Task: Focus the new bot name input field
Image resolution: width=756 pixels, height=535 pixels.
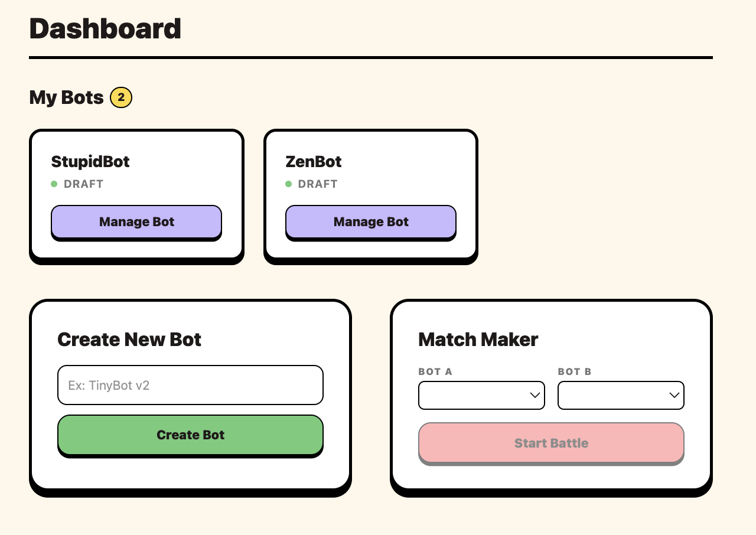Action: point(190,385)
